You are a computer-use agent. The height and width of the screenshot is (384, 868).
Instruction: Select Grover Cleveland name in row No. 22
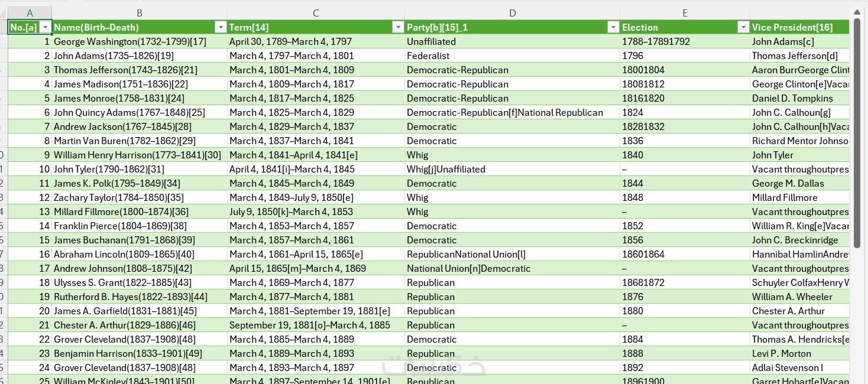140,339
